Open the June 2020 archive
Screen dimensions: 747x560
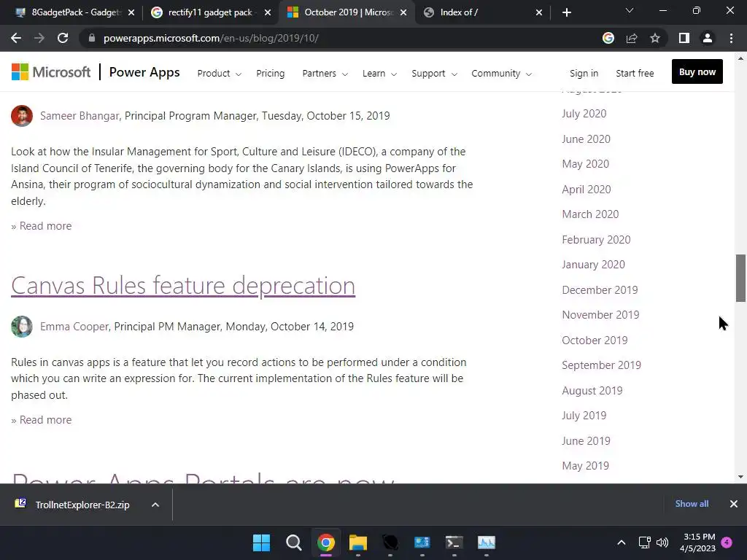point(586,139)
